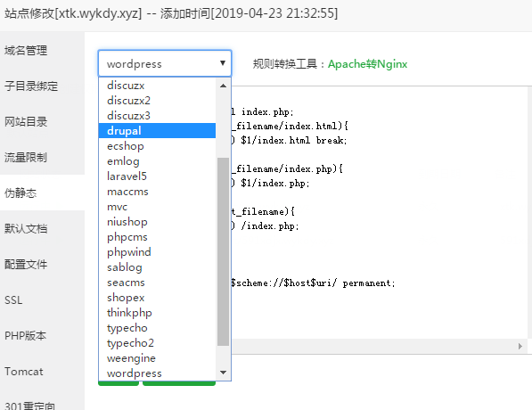
Task: Pick laravel5 in the dropdown list
Action: coord(157,176)
